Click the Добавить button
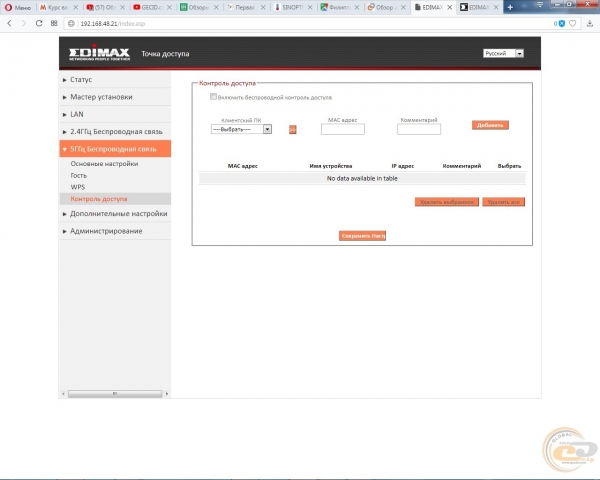 coord(490,125)
